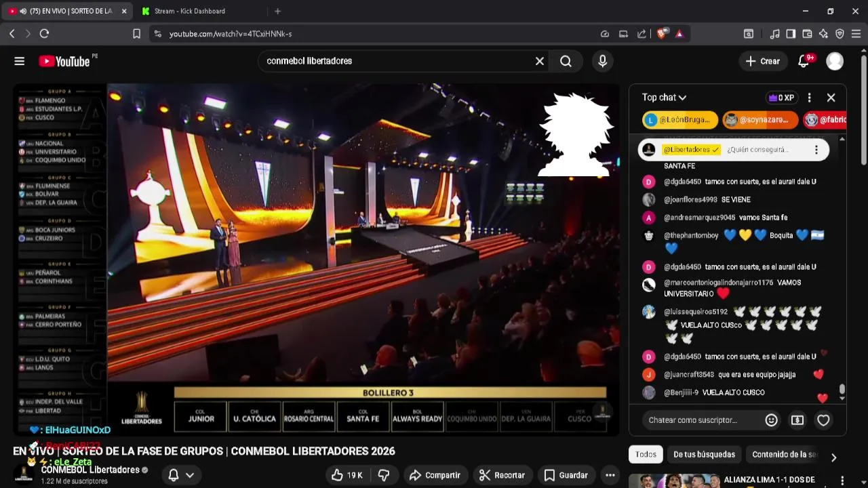
Task: Click the Recortar clip button
Action: tap(502, 475)
